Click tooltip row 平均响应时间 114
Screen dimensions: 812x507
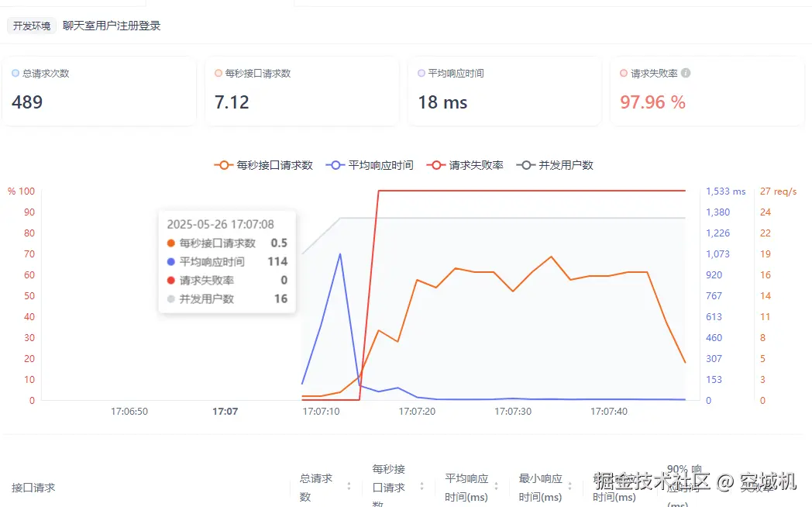pyautogui.click(x=227, y=261)
